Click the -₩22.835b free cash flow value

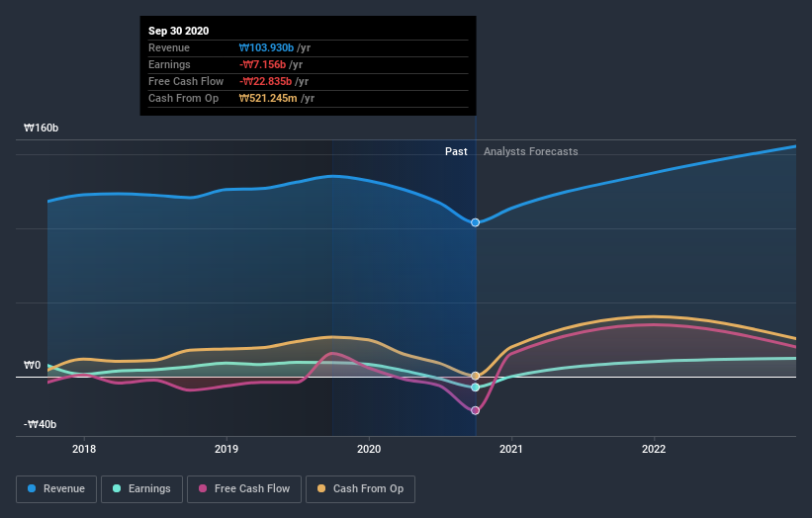266,81
